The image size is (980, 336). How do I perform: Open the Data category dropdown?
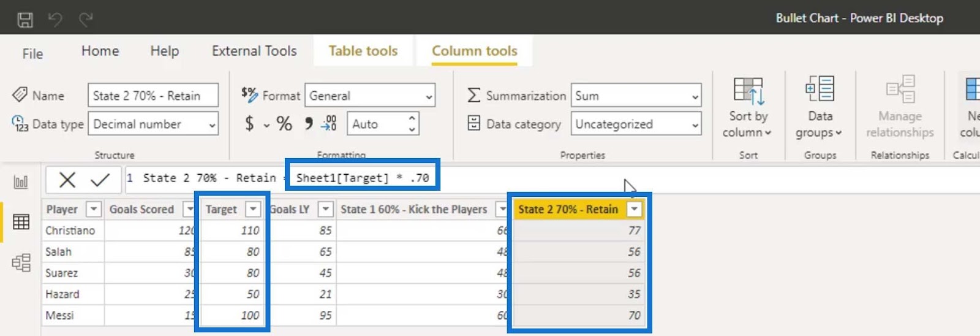pos(636,124)
